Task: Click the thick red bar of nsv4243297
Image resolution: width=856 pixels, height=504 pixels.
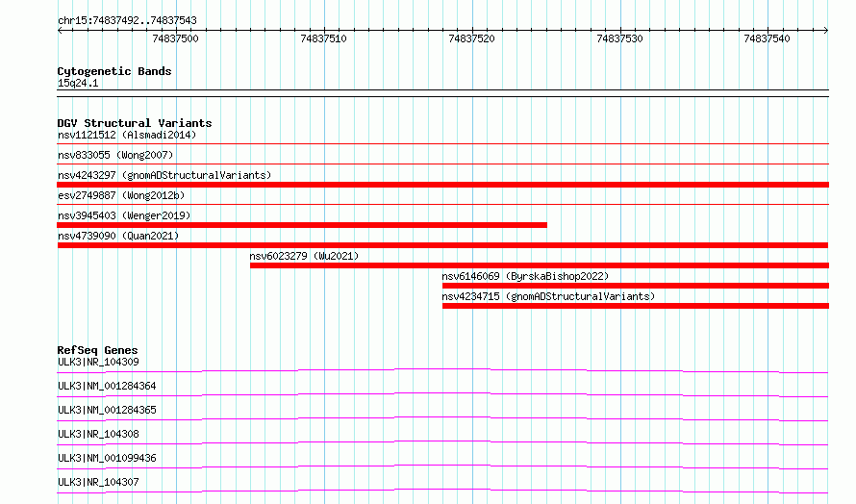Action: pos(442,185)
